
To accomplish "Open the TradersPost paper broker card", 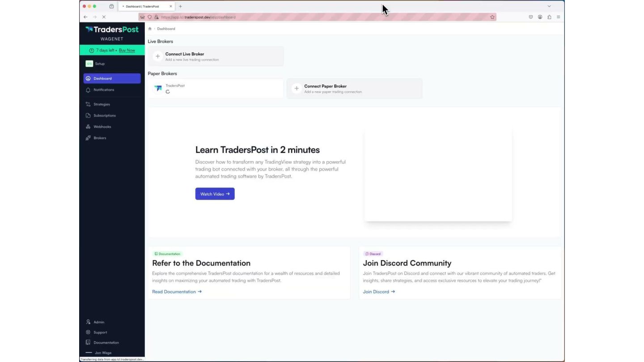I will pos(216,88).
